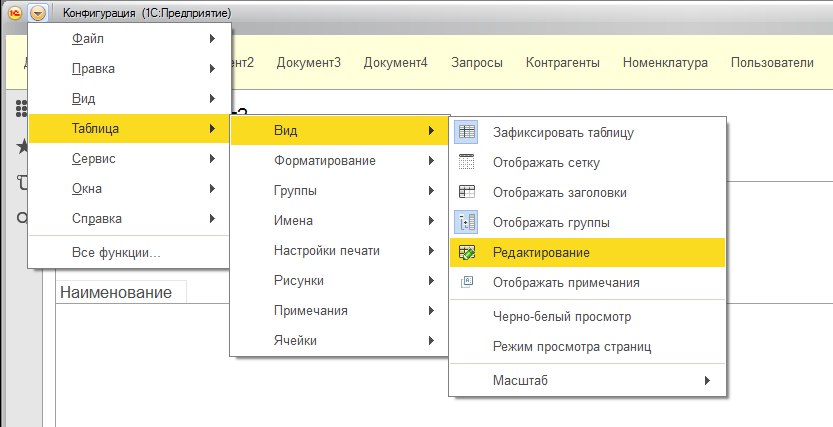Click the grid display icon
Screen dimensions: 833x427
[466, 162]
